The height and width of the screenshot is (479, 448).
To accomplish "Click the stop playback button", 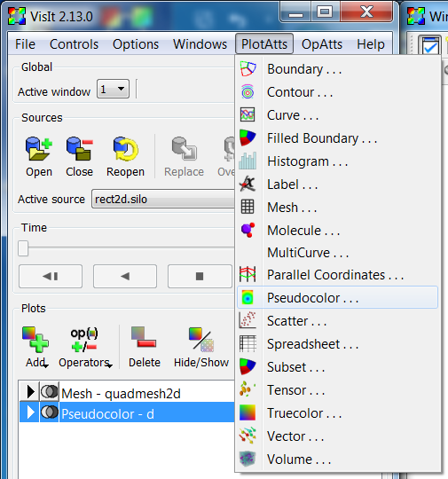I will 200,277.
